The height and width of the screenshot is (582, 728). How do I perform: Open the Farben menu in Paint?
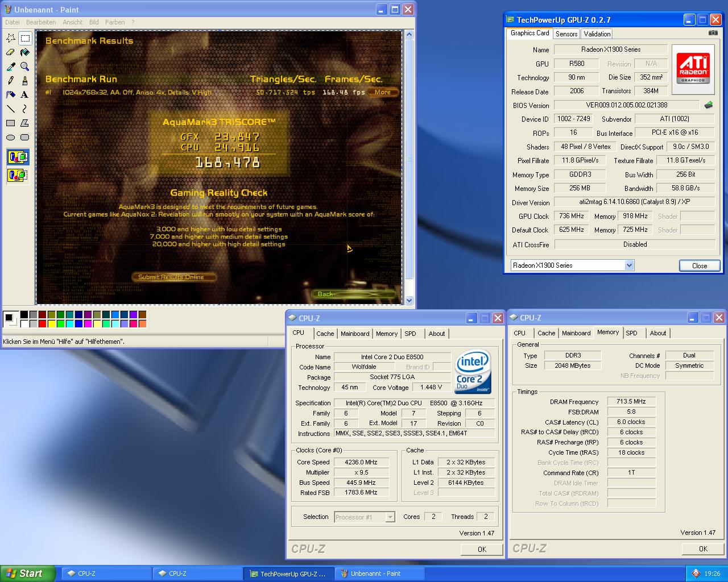(115, 22)
